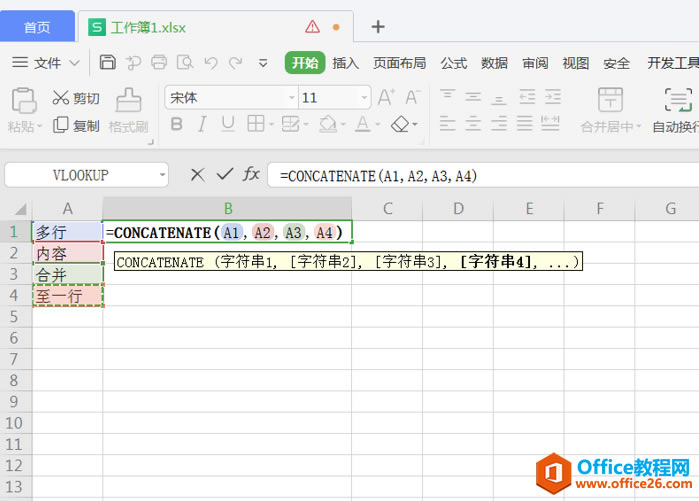Click the Paste clipboard icon
The image size is (699, 501).
(24, 100)
